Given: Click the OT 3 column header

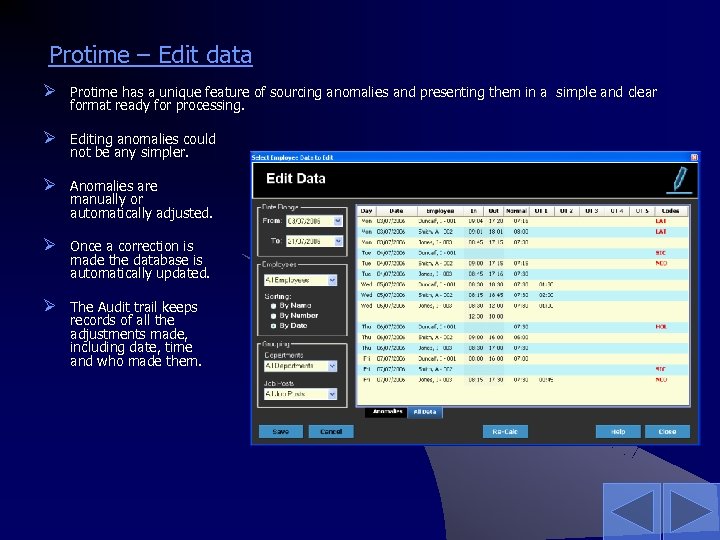Looking at the screenshot, I should [591, 211].
